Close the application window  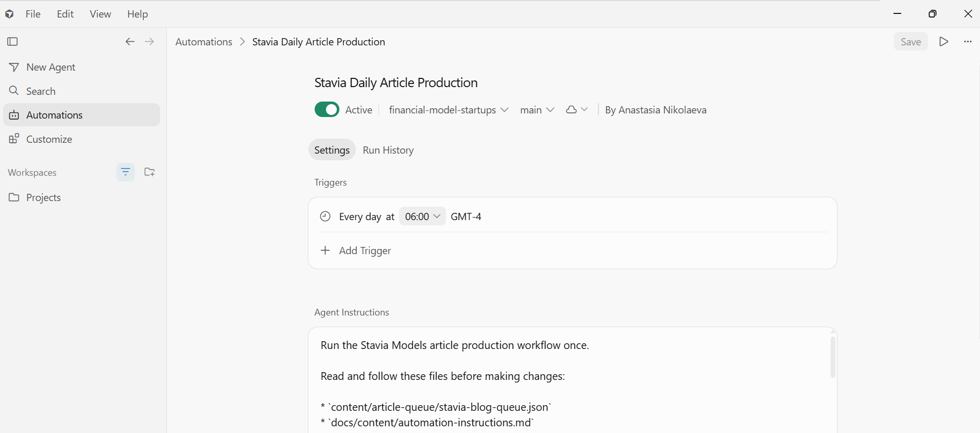click(x=968, y=13)
